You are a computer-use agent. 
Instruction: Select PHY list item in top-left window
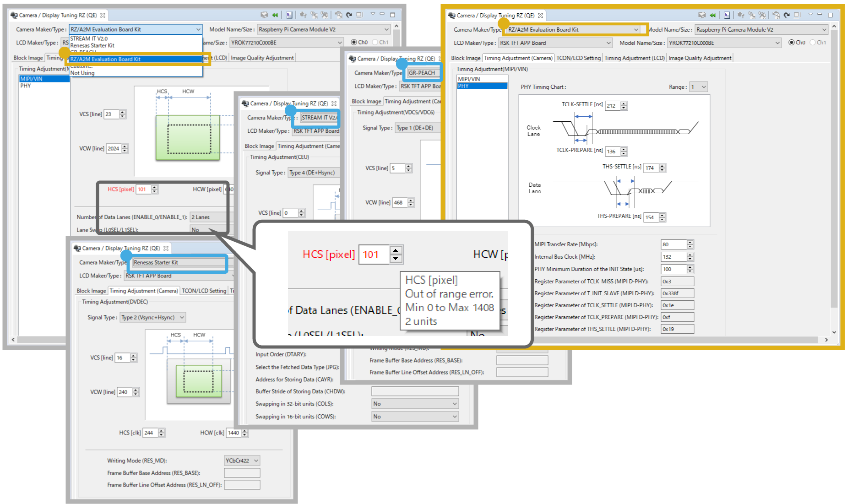[x=44, y=86]
